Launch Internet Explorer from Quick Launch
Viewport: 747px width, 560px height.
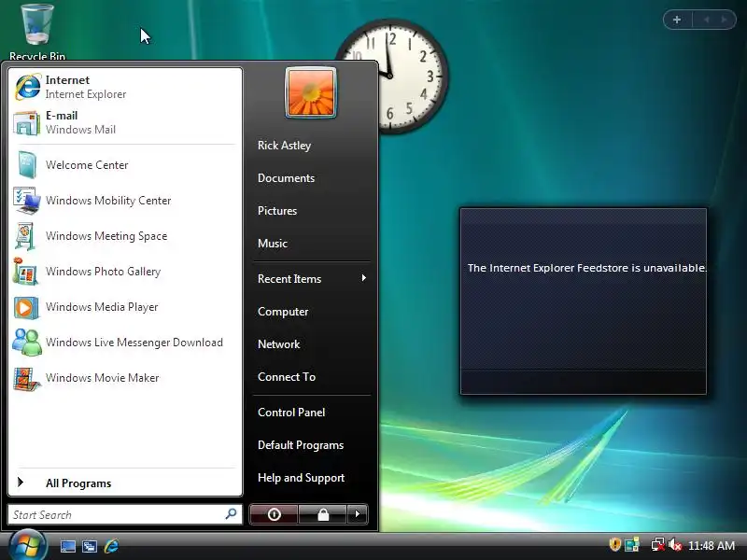click(111, 546)
